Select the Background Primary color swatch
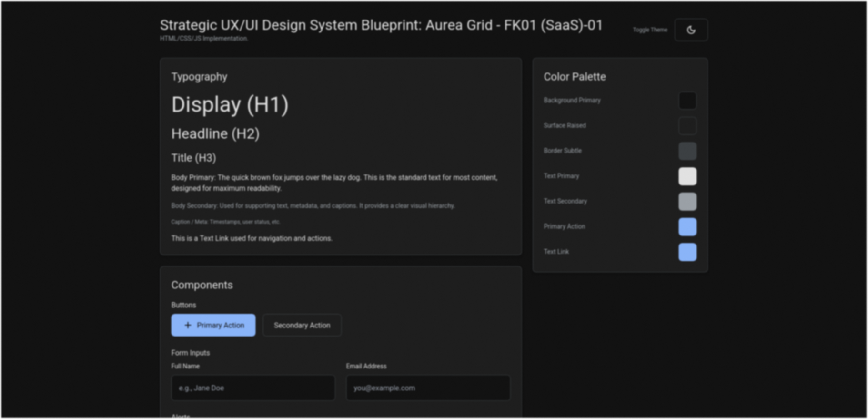Viewport: 868px width, 419px height. click(687, 101)
